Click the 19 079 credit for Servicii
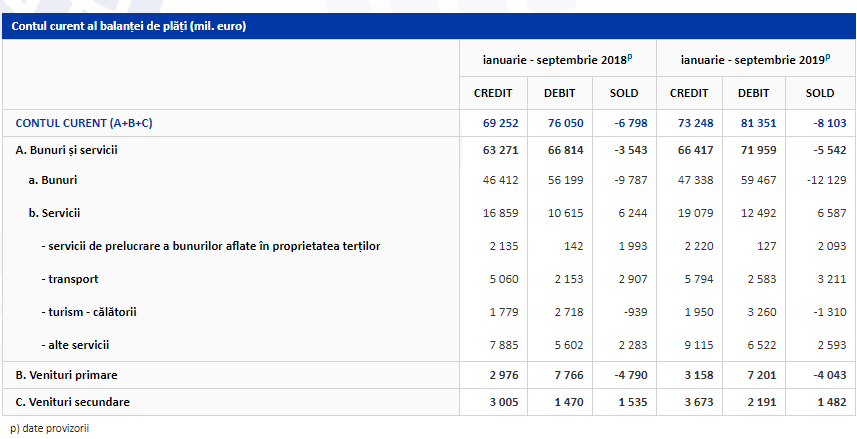The image size is (857, 439). click(695, 213)
